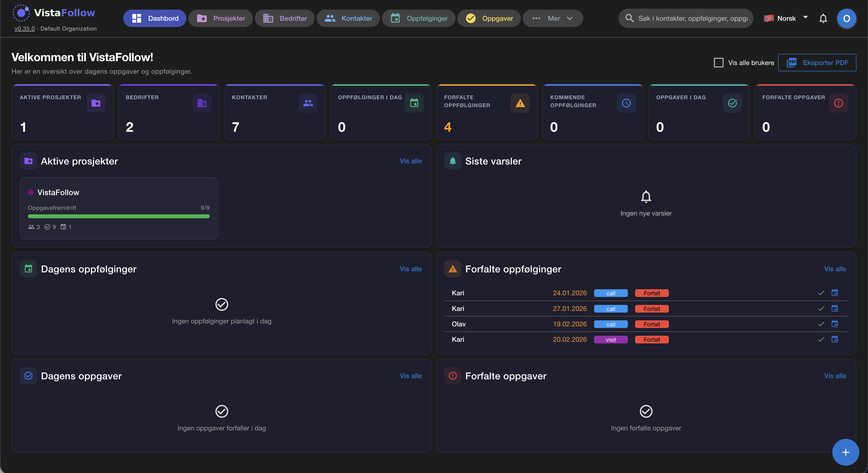Open the Prosjekter tab

coord(221,18)
